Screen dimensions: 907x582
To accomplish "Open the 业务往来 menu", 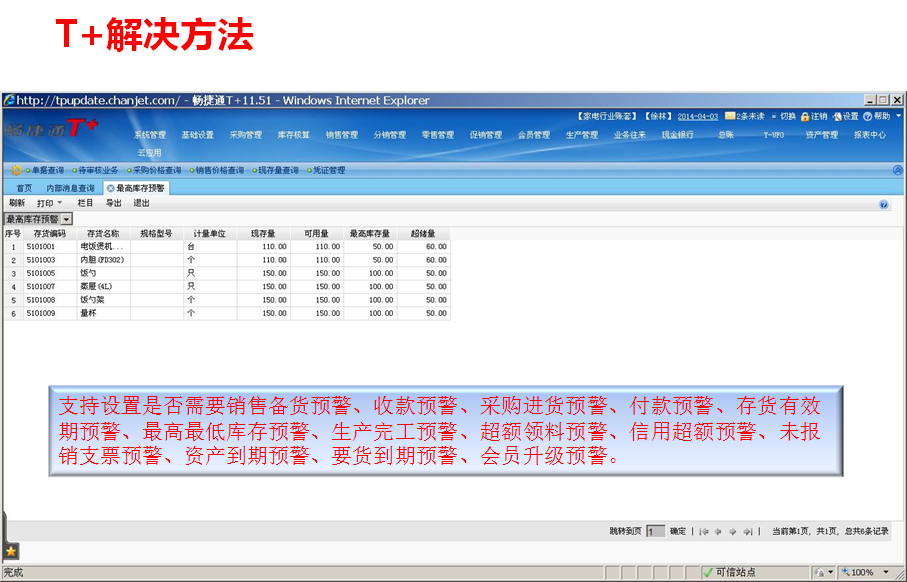I will point(630,135).
